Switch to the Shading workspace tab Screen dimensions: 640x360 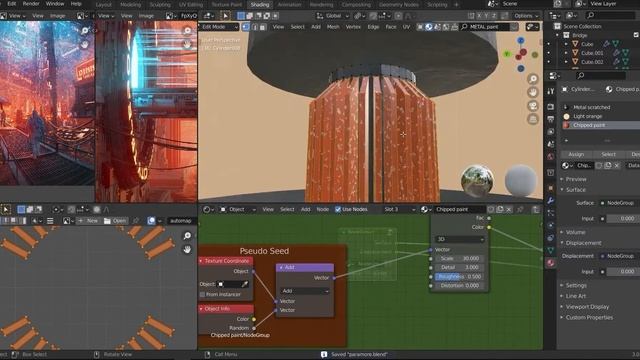coord(260,5)
